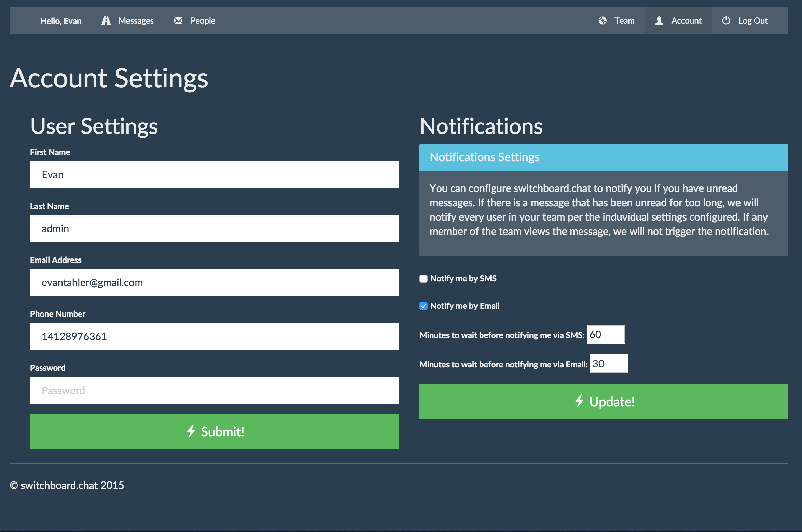Select the Email Address field
The height and width of the screenshot is (532, 802).
(215, 282)
